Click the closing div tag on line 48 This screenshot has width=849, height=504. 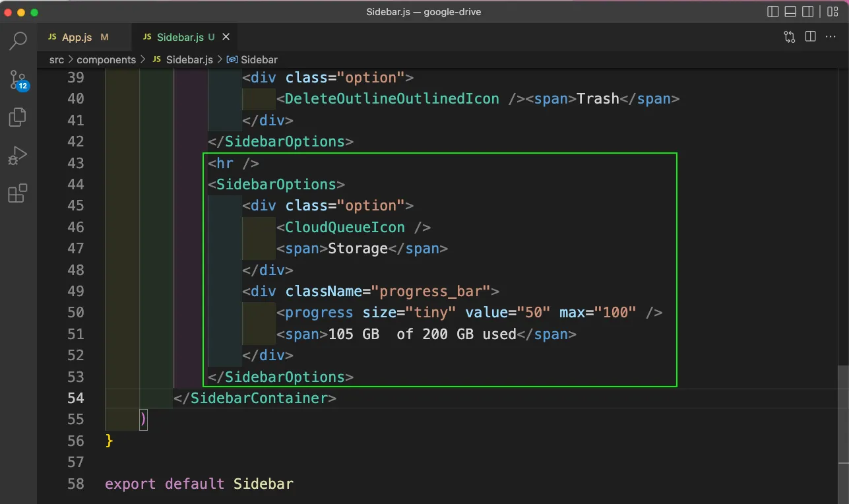(x=268, y=270)
